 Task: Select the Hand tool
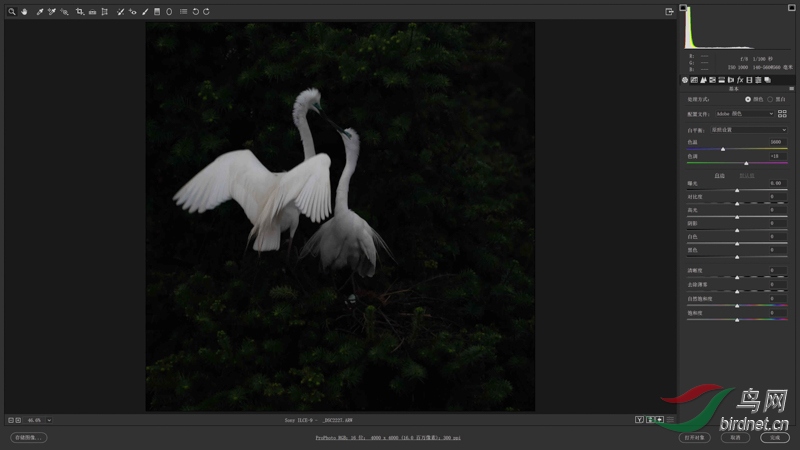(23, 12)
